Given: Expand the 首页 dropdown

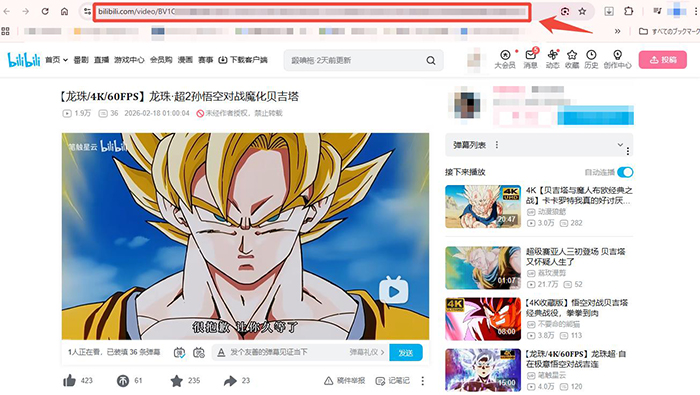Looking at the screenshot, I should pos(66,60).
